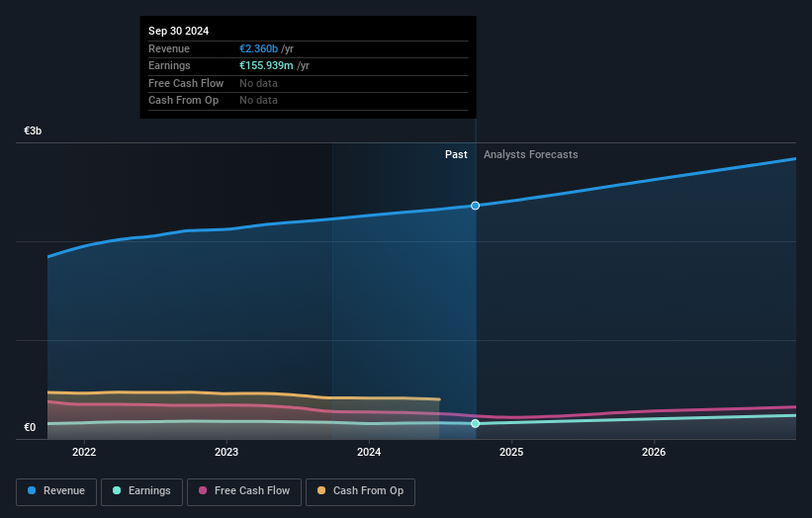Toggle the Earnings legend button
The width and height of the screenshot is (812, 518).
tap(141, 491)
